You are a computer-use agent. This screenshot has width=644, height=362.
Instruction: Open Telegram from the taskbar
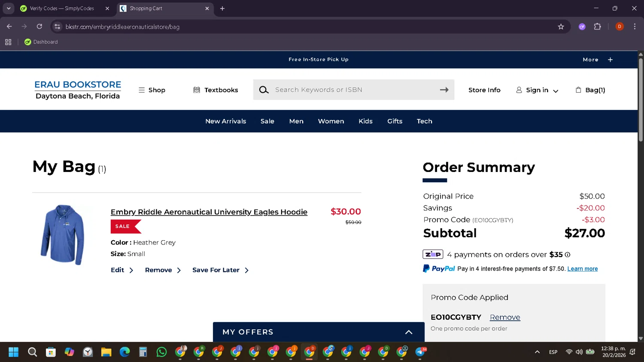420,352
